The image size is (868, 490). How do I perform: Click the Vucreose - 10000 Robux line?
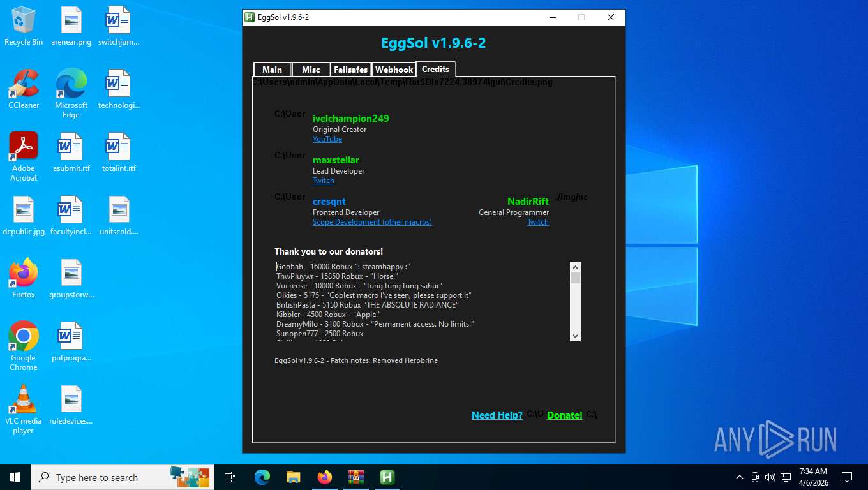[359, 286]
